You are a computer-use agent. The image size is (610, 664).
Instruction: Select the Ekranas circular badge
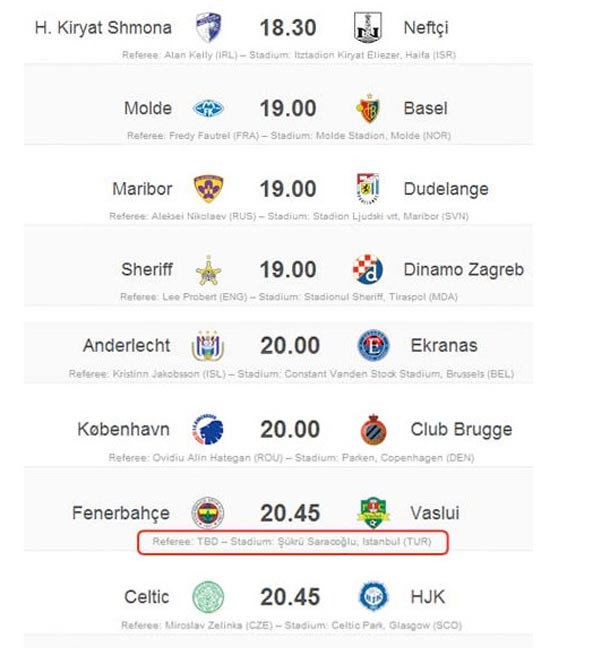pos(374,345)
